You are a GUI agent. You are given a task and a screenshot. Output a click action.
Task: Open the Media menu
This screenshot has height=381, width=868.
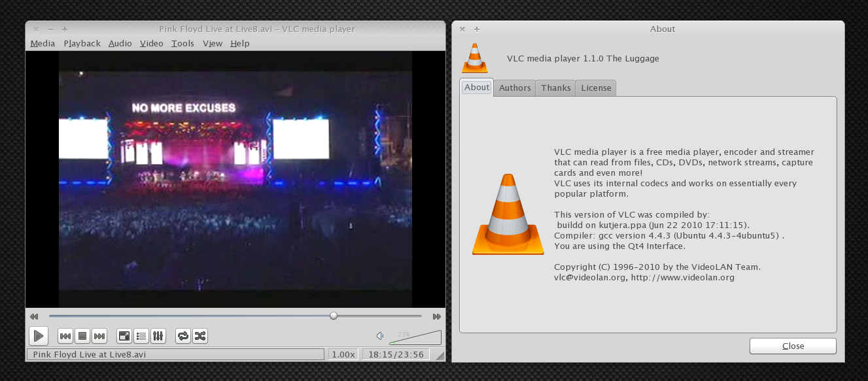[43, 43]
